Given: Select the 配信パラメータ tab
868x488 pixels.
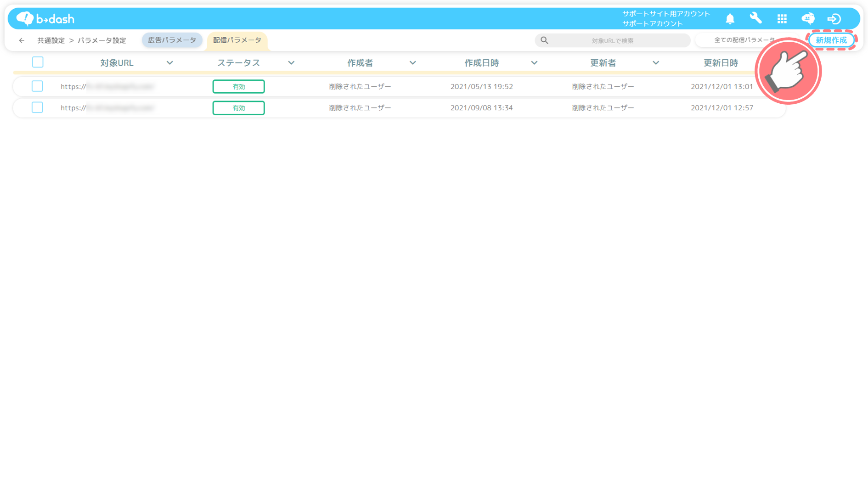Looking at the screenshot, I should (x=237, y=40).
